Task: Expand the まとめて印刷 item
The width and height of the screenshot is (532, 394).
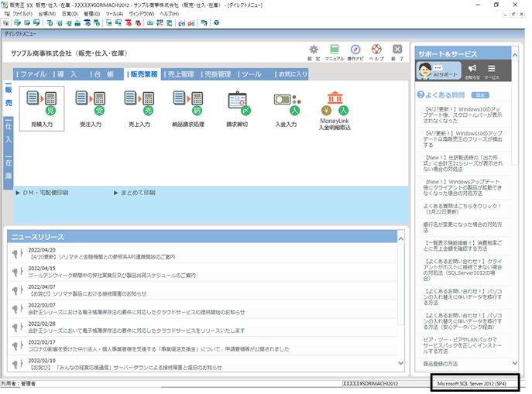Action: pos(135,193)
